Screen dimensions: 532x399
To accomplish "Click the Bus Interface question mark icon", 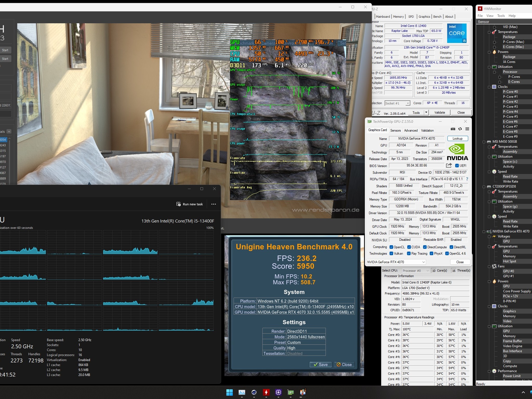I will click(467, 179).
